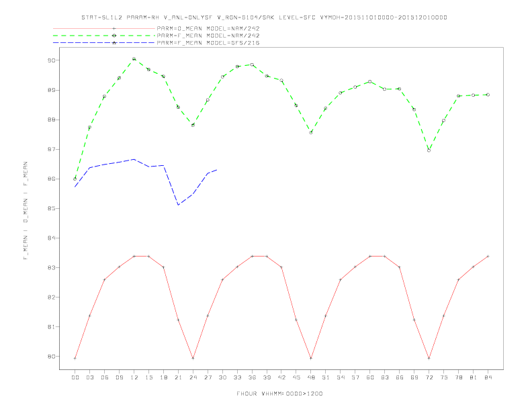The height and width of the screenshot is (411, 532).
Task: Click x-axis tick label 27
Action: point(208,377)
